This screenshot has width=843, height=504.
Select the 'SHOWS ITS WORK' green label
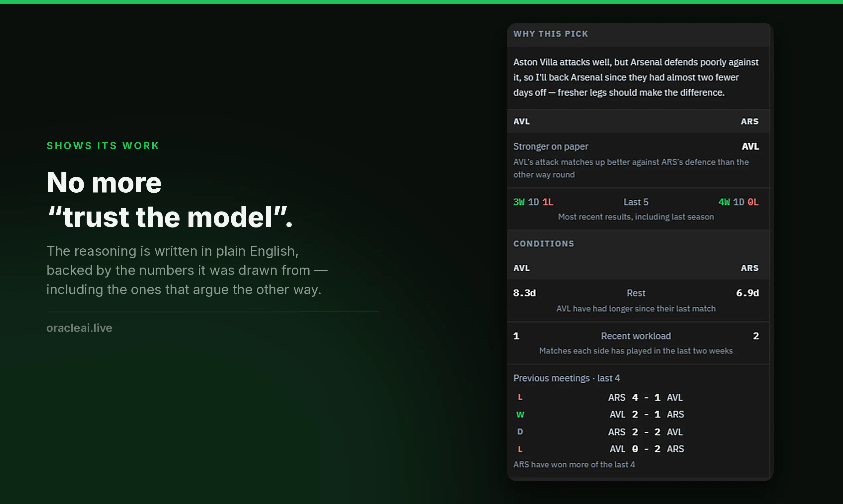(103, 146)
